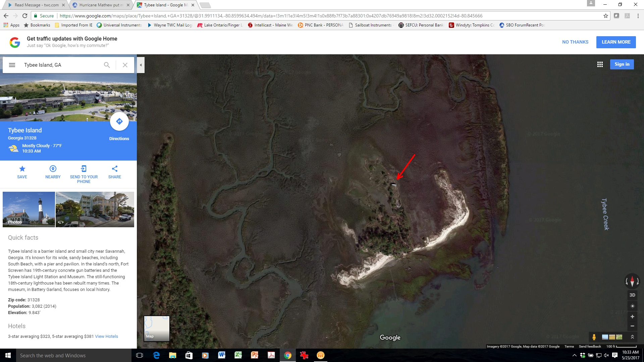Share this place
This screenshot has width=644, height=362.
tap(115, 172)
